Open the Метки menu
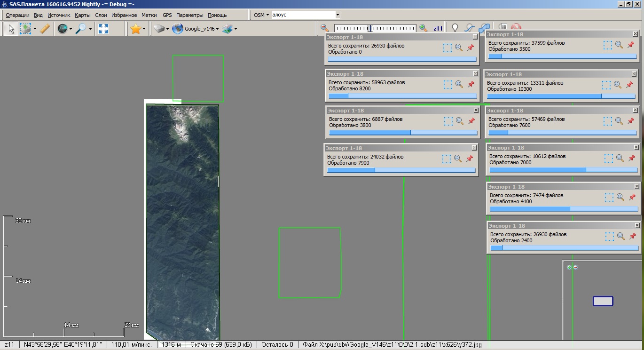The image size is (644, 350). coord(149,15)
